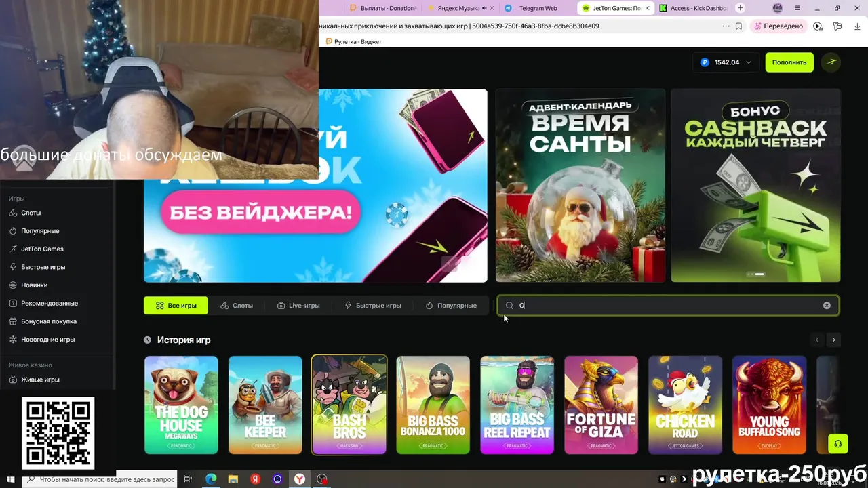
Task: Launch the Bash Bros game
Action: pos(349,405)
